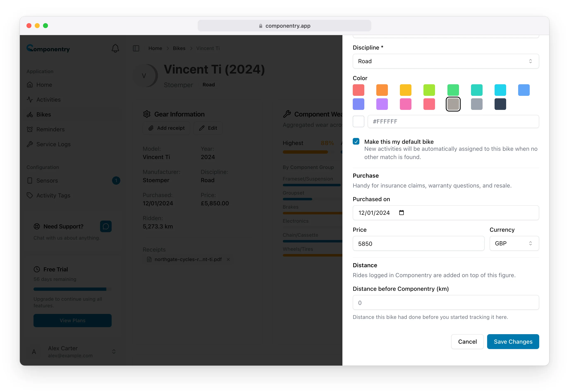The height and width of the screenshot is (392, 569).
Task: Click the Price field containing 5850
Action: coord(418,244)
